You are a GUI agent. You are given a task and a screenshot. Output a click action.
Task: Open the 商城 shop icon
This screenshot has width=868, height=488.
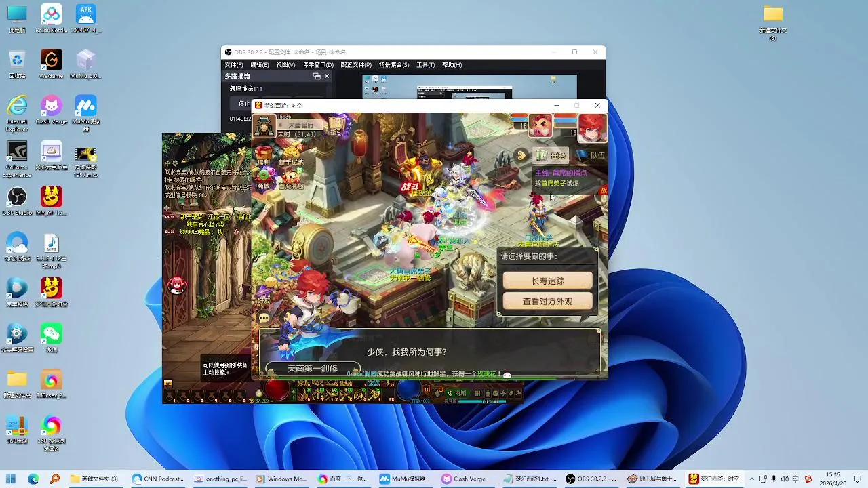tap(264, 178)
